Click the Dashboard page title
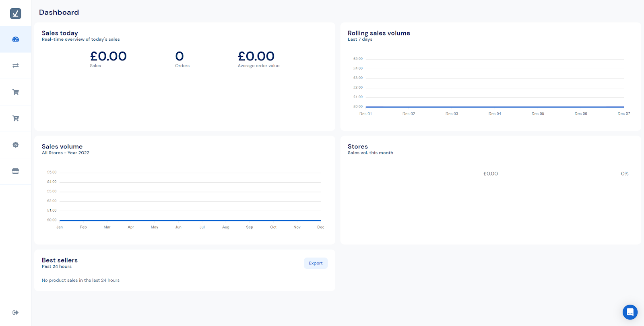Image resolution: width=644 pixels, height=326 pixels. (59, 12)
